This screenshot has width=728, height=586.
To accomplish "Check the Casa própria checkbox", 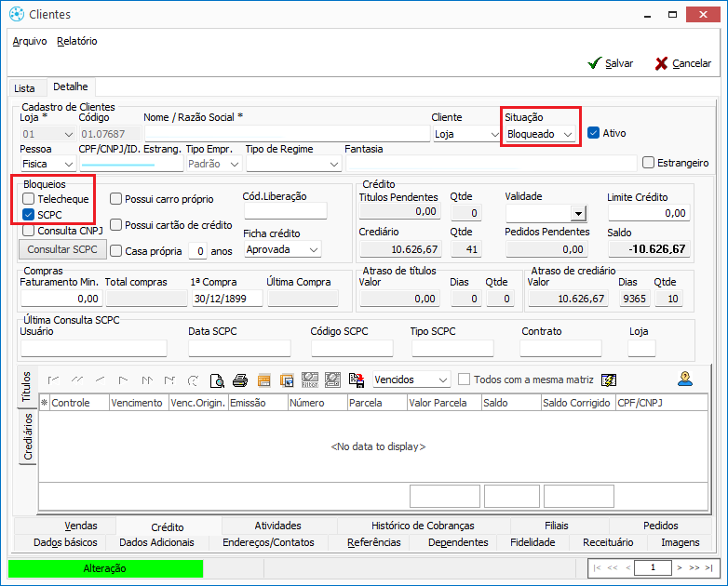I will 115,251.
